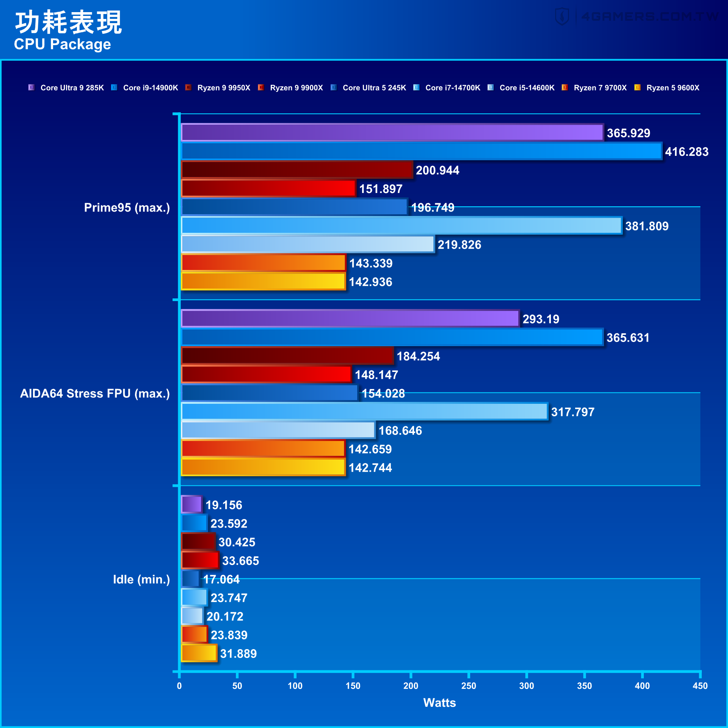The image size is (728, 728).
Task: Select the 'Core Ultra 9 285K' legend label
Action: point(72,88)
